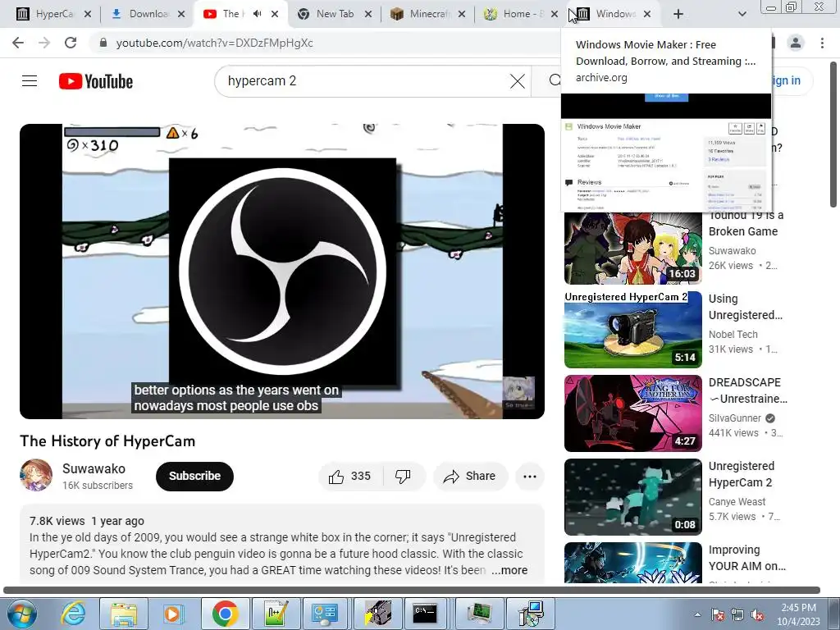Open Using Unregistered video title link

[x=745, y=307]
